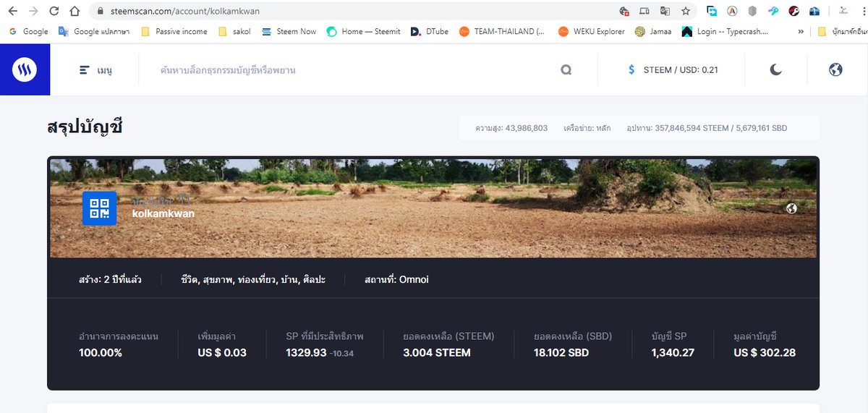Viewport: 868px width, 413px height.
Task: Click the profile banner image
Action: click(x=433, y=208)
